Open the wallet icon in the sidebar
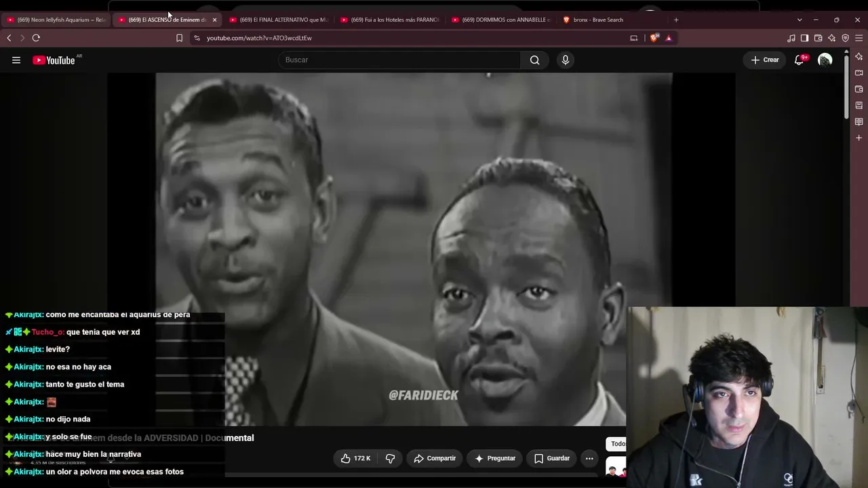 point(859,89)
